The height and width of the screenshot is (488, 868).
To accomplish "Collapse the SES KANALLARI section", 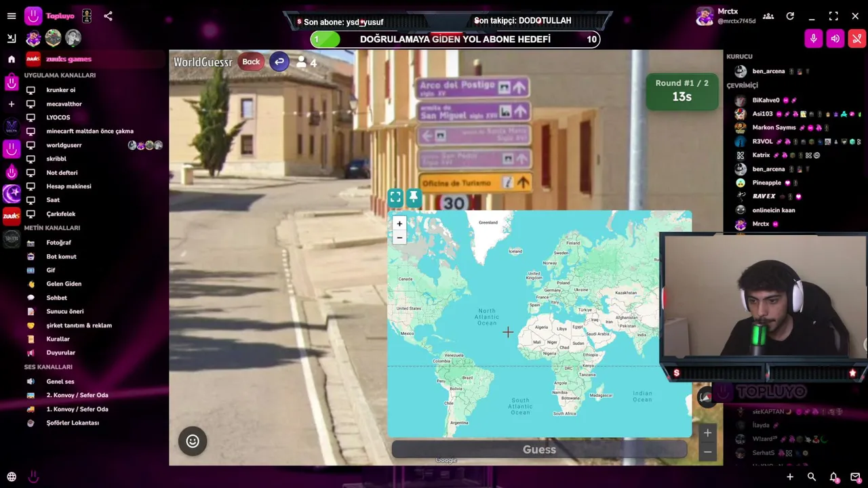I will pos(48,367).
